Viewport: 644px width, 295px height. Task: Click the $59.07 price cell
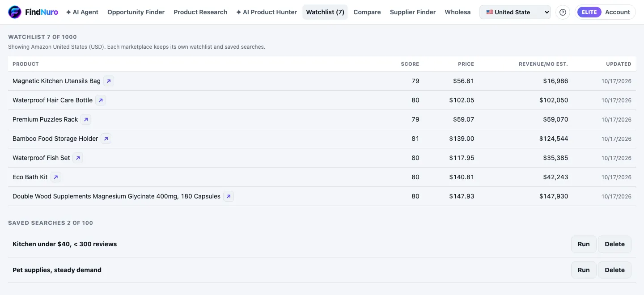[x=463, y=119]
